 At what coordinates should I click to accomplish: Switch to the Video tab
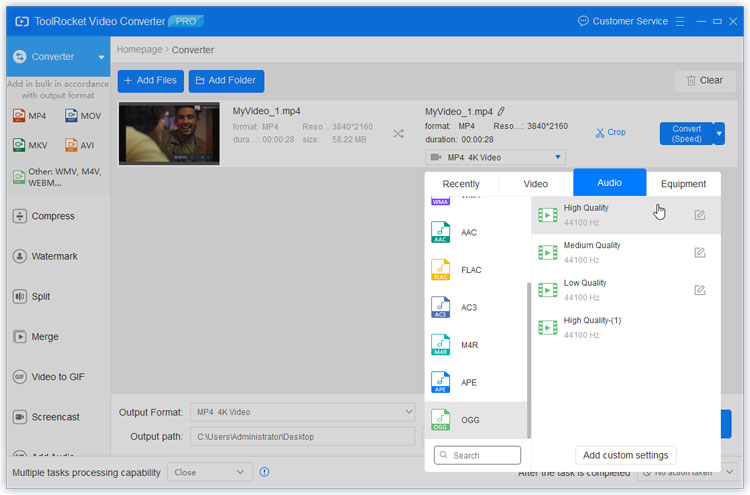[x=535, y=184]
